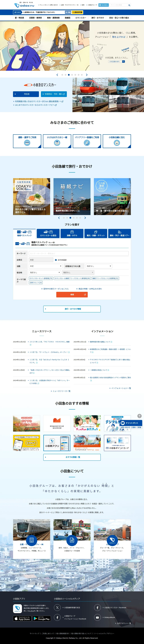Image resolution: width=144 pixels, height=644 pixels.
Task: Open the インフォメーション一覧 link
Action: coord(120,388)
